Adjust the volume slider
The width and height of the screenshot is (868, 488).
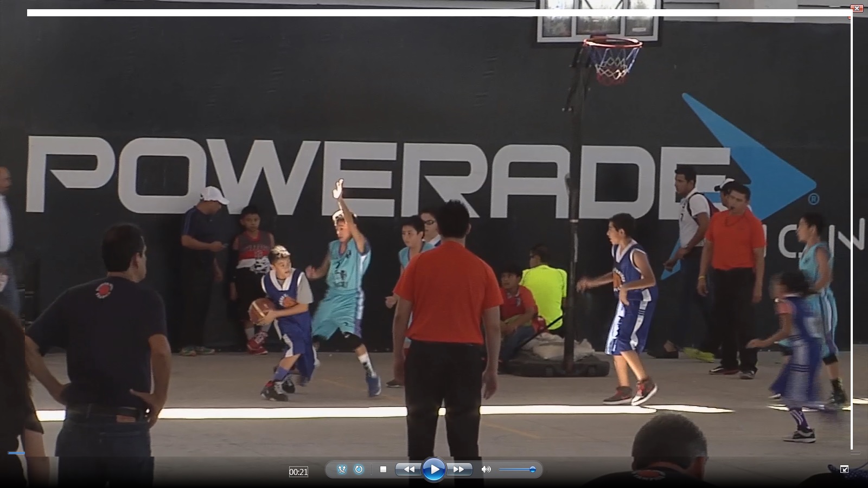coord(518,470)
